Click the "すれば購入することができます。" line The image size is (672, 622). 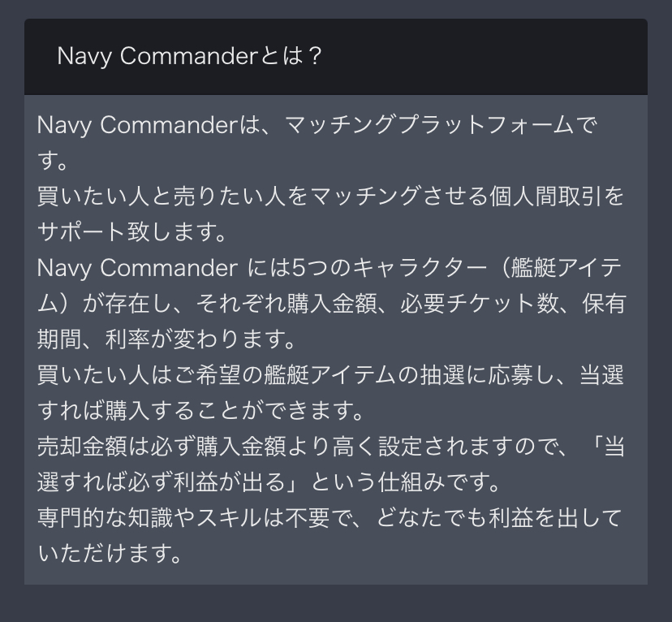tap(200, 411)
